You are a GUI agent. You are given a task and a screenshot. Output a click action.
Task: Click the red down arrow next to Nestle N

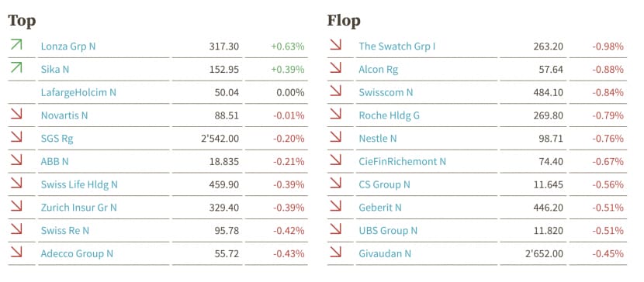pos(335,136)
